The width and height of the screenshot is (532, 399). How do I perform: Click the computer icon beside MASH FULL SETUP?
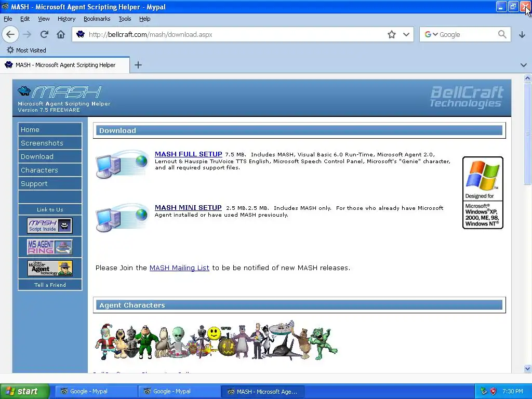coord(122,164)
